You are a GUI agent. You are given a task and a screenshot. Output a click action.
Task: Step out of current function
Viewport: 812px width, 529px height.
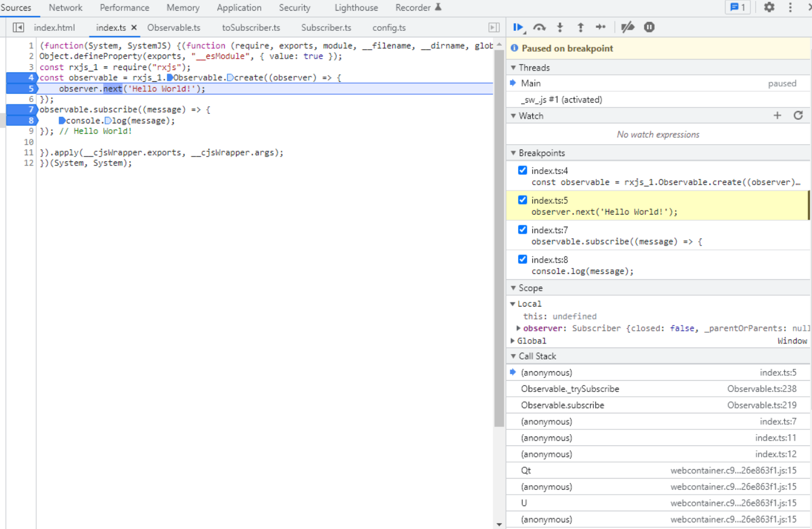click(580, 27)
